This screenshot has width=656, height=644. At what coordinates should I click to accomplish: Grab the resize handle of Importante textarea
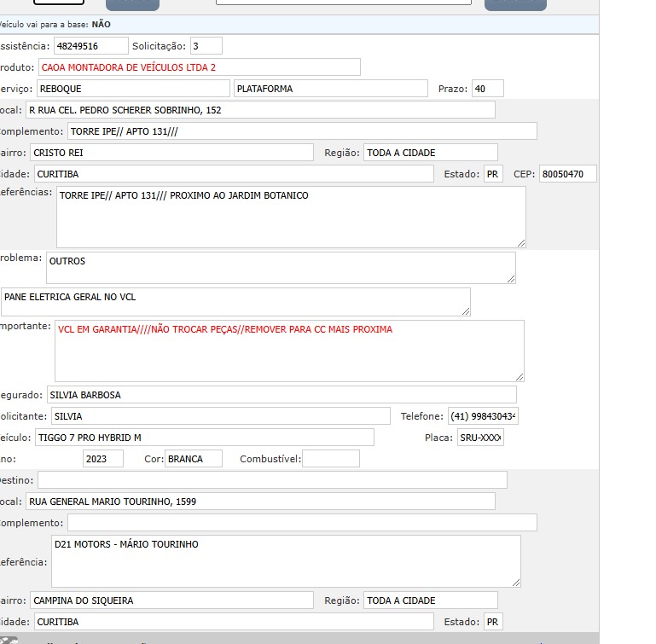[x=520, y=378]
